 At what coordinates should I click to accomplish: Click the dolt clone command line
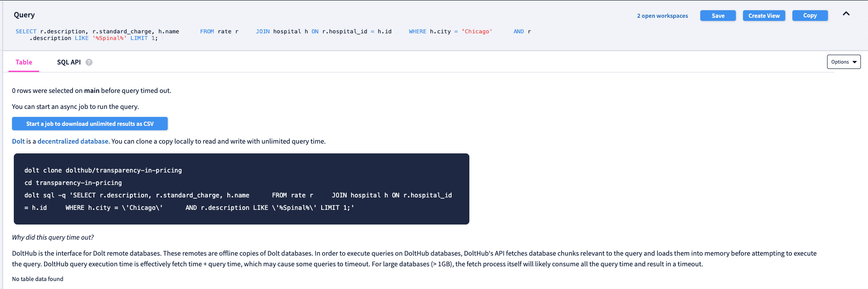pyautogui.click(x=103, y=170)
